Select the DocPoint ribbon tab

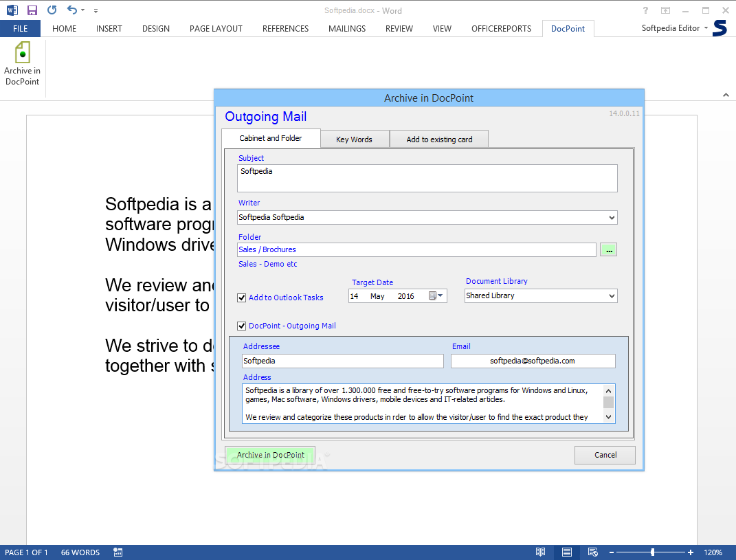click(x=568, y=29)
